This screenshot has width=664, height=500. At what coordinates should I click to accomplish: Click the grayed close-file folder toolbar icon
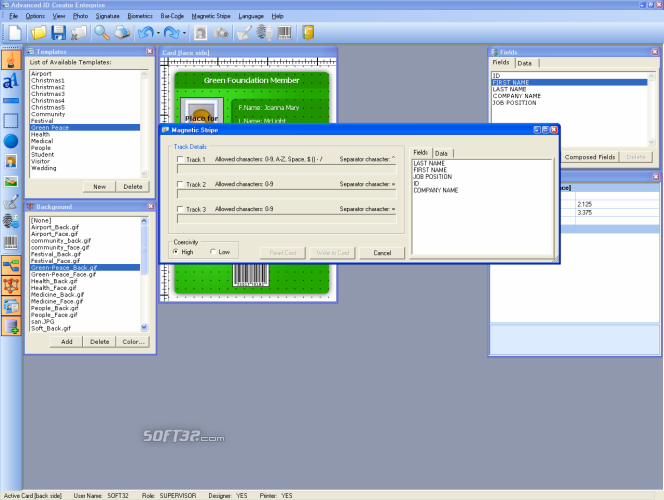(79, 33)
